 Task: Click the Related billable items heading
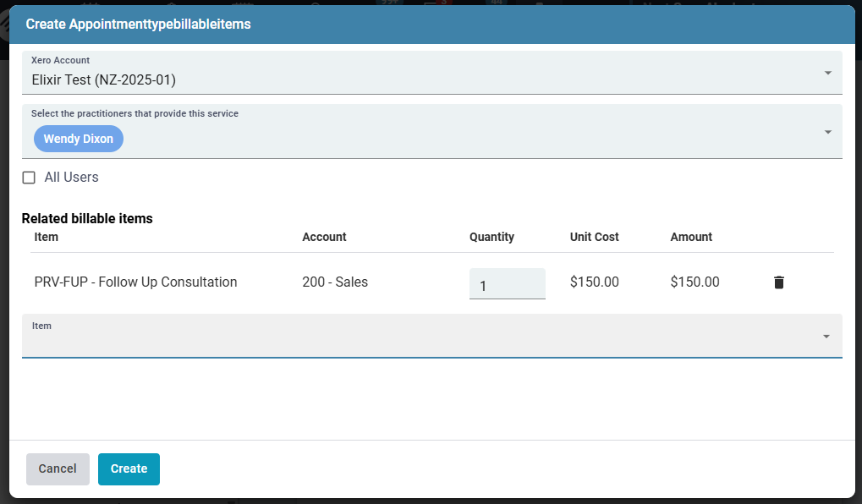[87, 218]
